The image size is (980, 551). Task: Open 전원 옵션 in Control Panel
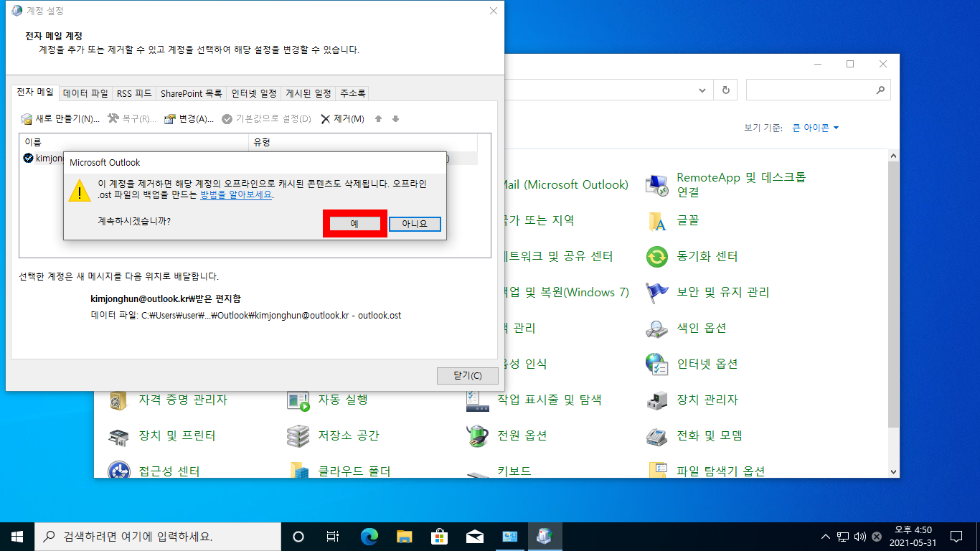pyautogui.click(x=507, y=435)
